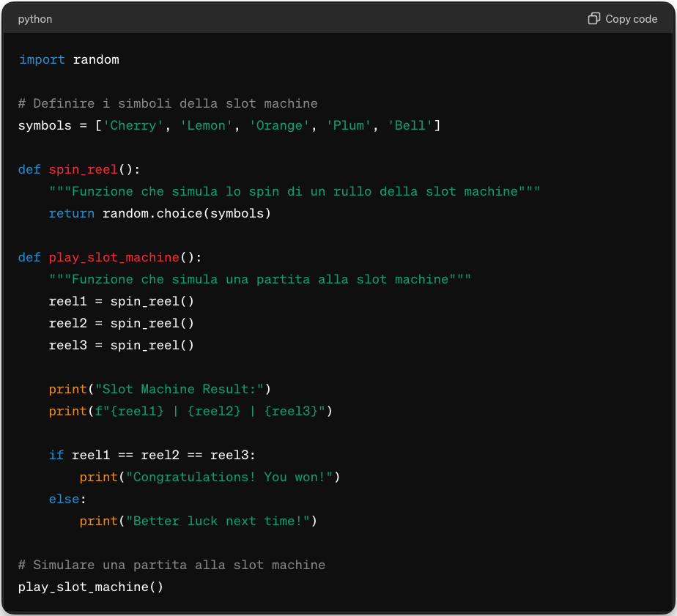Click the reel1 assignment line
The image size is (677, 616).
(x=121, y=301)
